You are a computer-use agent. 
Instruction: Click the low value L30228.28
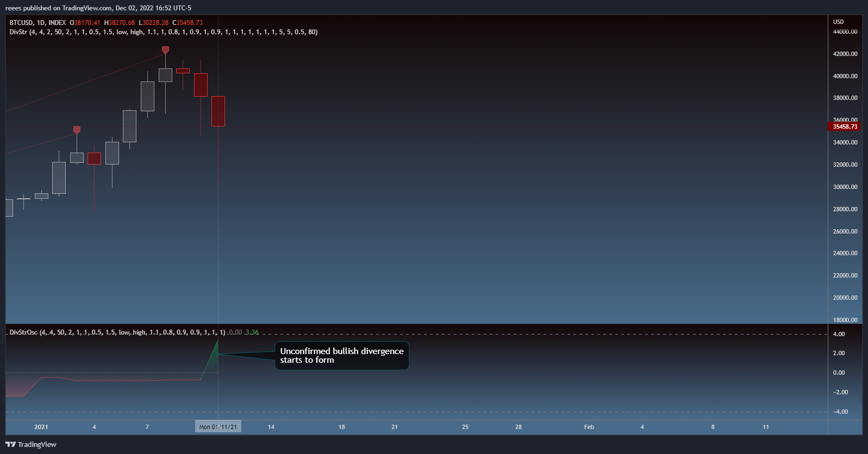(x=154, y=23)
